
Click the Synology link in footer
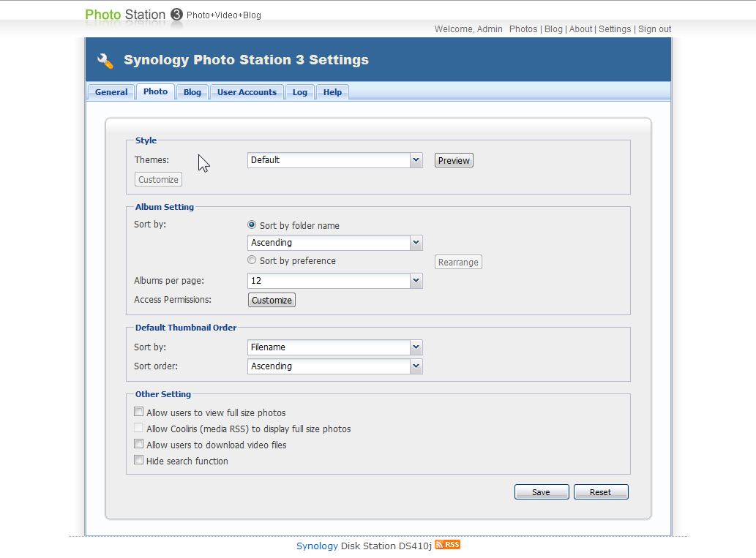tap(317, 546)
